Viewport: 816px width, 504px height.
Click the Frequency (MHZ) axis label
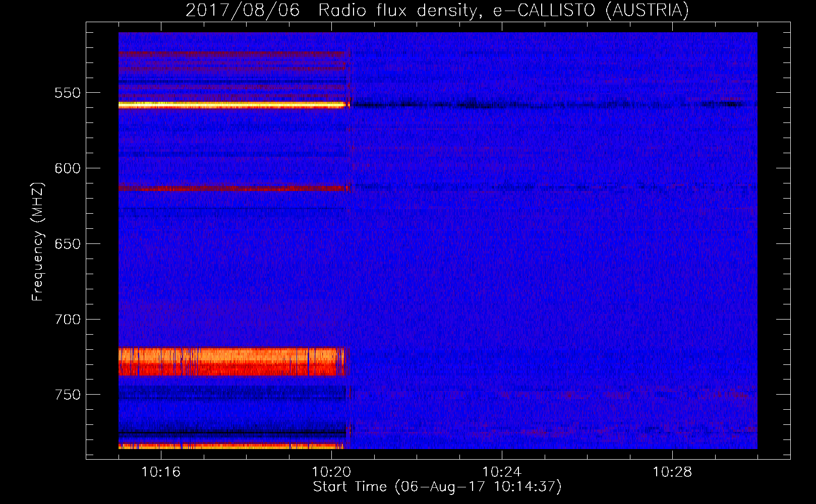38,241
